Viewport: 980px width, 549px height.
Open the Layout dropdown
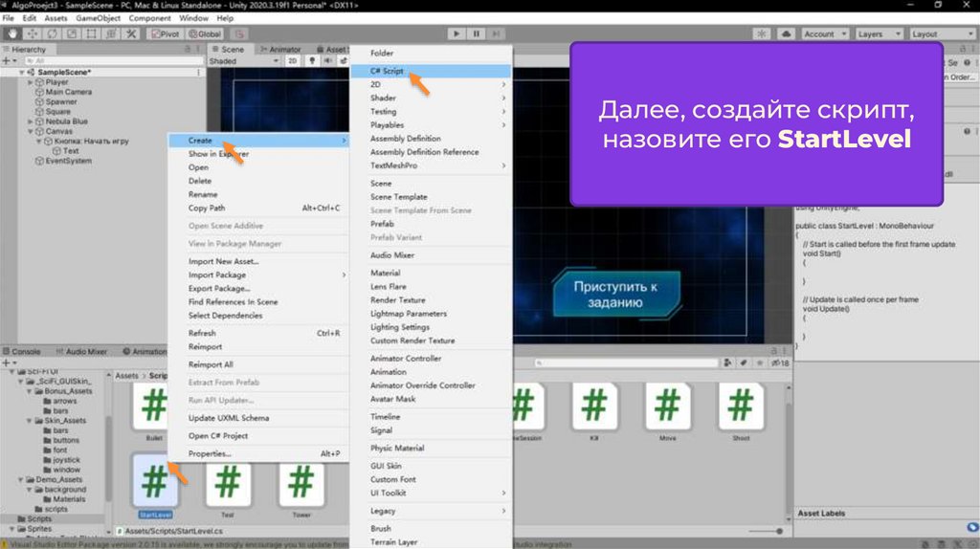943,33
